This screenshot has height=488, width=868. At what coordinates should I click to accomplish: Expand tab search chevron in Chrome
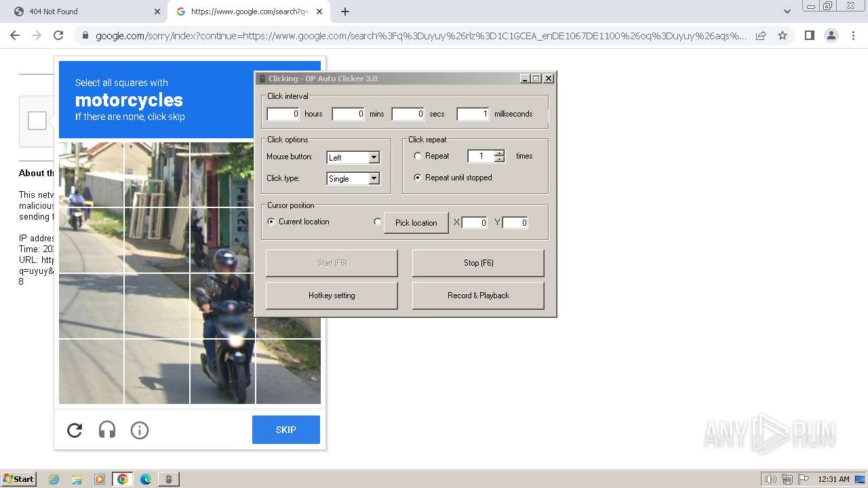pos(787,12)
